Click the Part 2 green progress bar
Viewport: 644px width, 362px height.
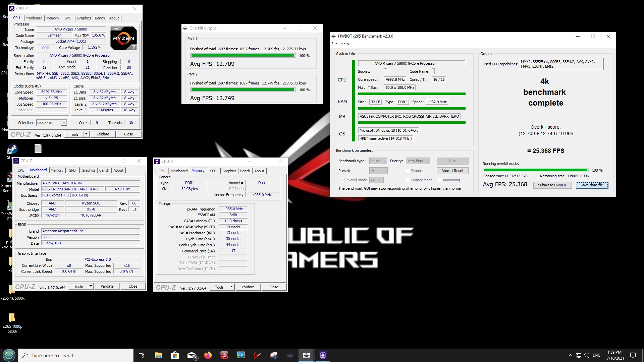point(243,90)
